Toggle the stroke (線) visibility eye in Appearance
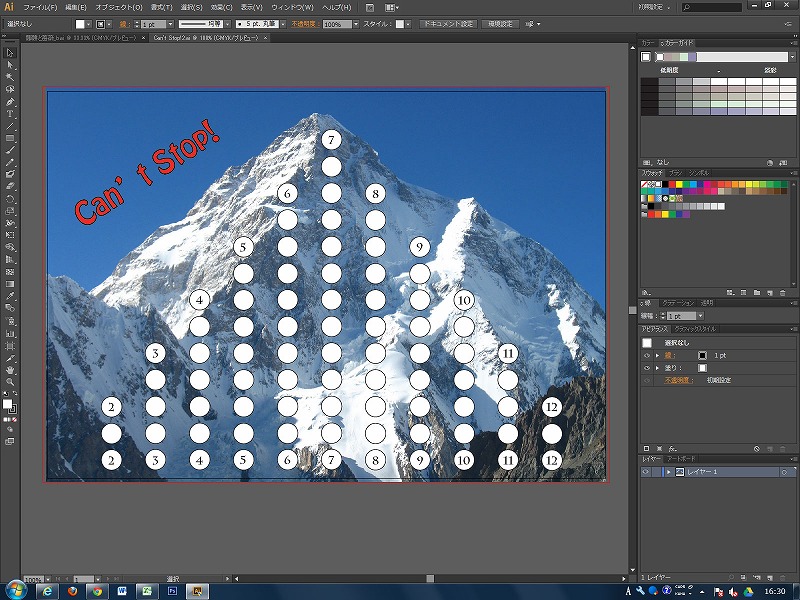 [646, 355]
